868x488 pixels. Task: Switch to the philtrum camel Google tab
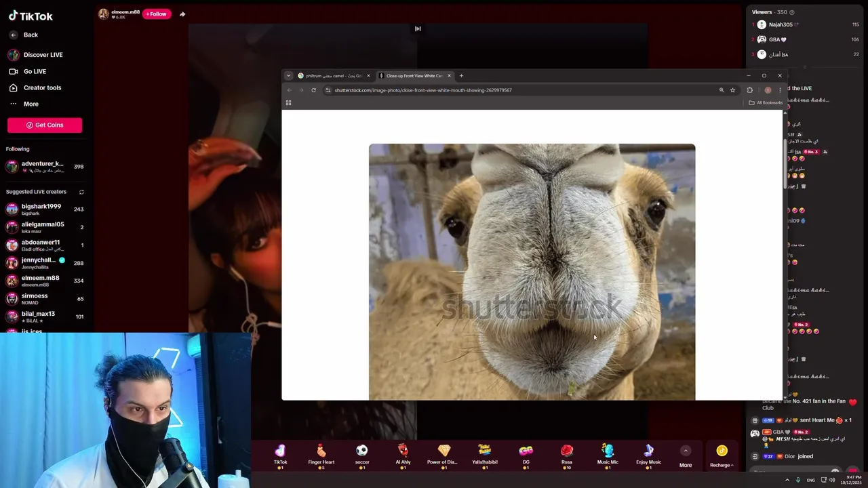(332, 76)
